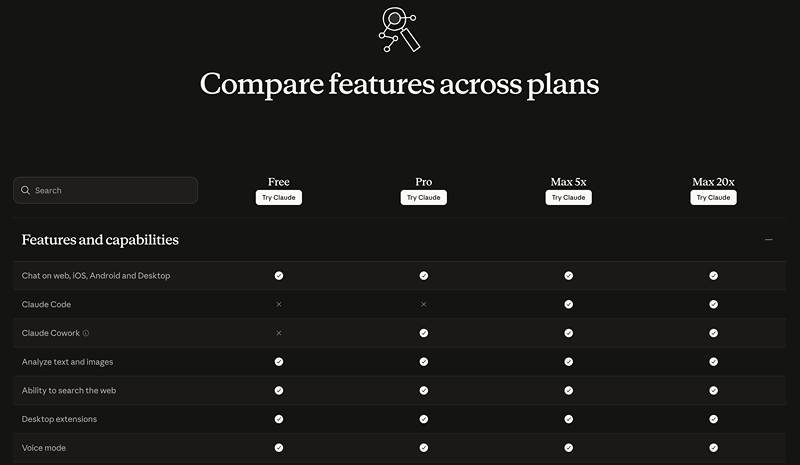Screen dimensions: 800x465
Task: Click the Search features input field
Action: 105,190
